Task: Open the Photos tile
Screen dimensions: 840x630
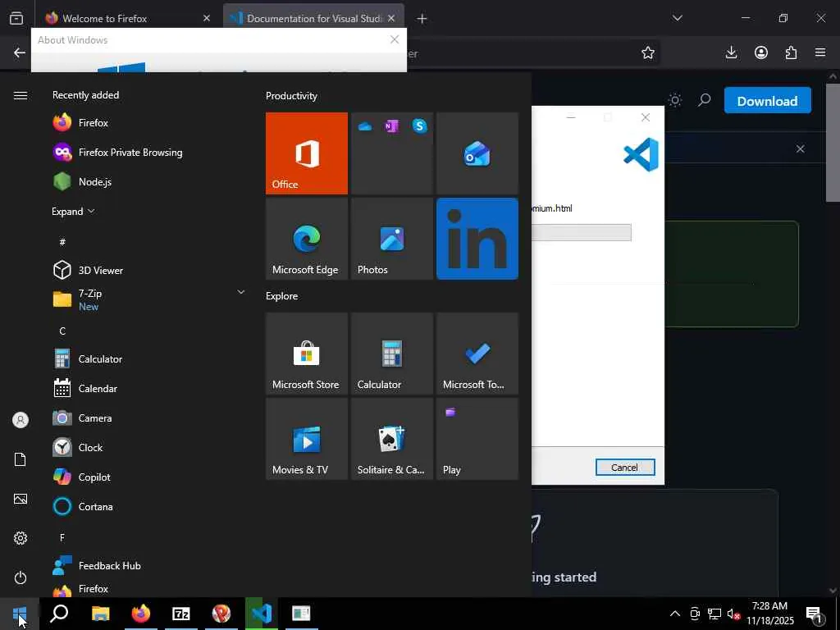Action: point(391,239)
